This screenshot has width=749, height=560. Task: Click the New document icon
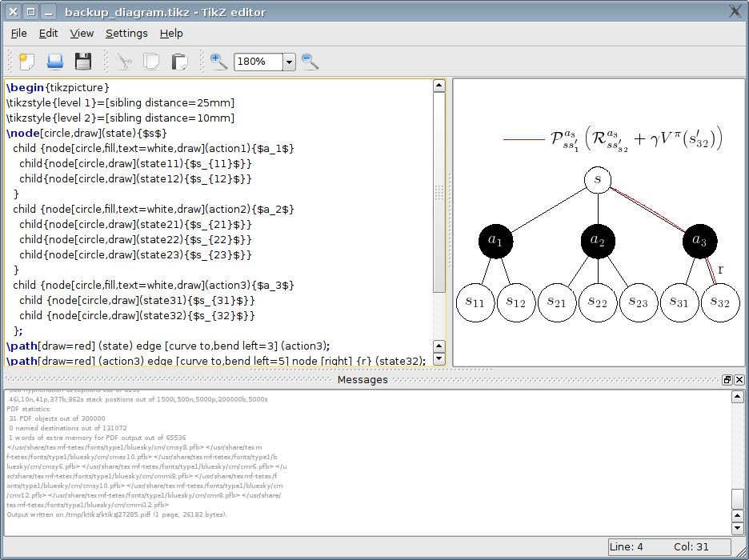[x=26, y=62]
